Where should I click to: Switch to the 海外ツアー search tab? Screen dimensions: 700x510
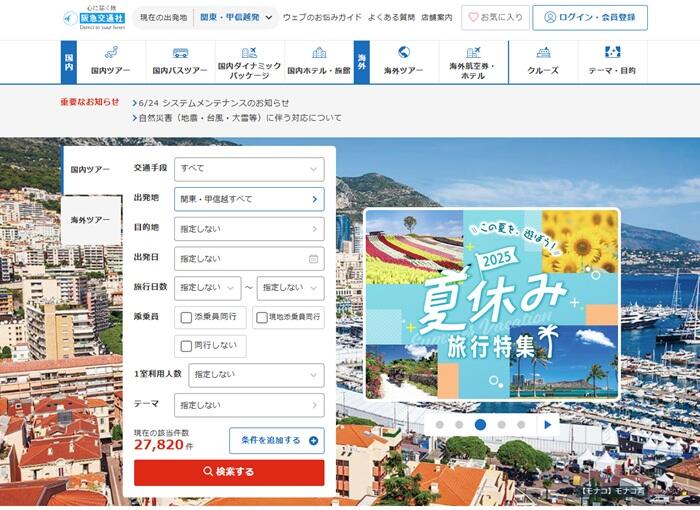[x=91, y=220]
